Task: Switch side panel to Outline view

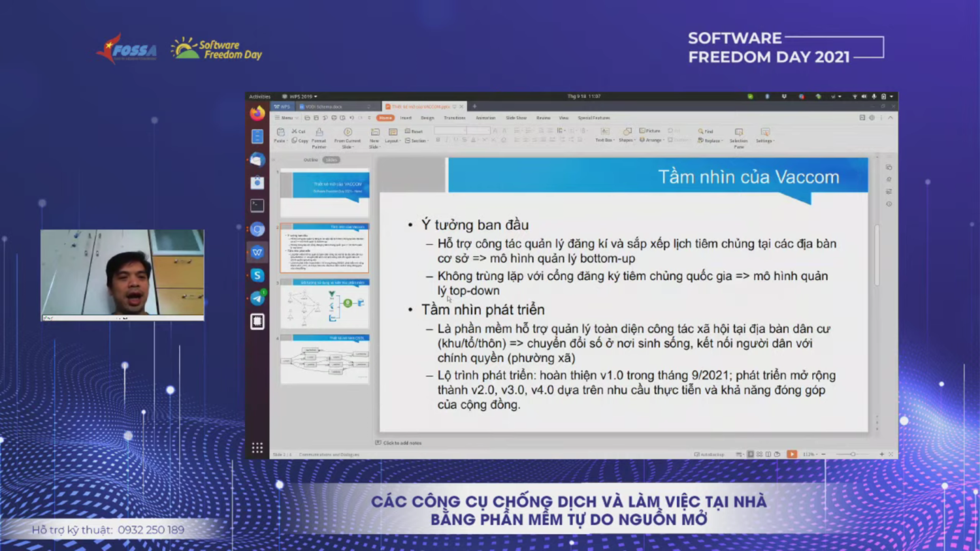Action: coord(310,160)
